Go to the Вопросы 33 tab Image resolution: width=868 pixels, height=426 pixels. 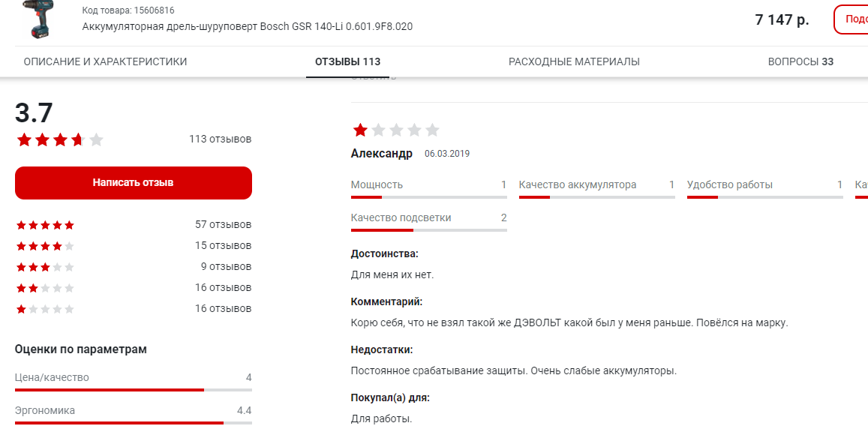(x=800, y=62)
